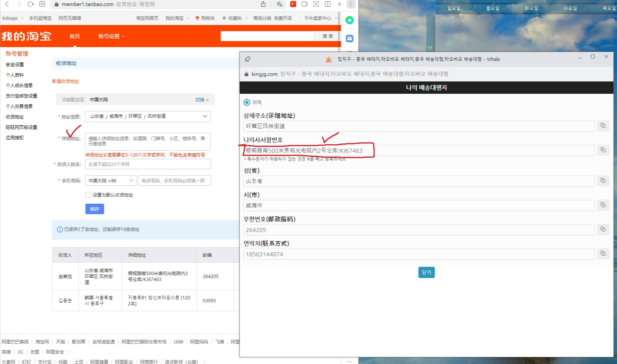The width and height of the screenshot is (617, 364).
Task: Click the 김동현 recipient cell
Action: [65, 300]
